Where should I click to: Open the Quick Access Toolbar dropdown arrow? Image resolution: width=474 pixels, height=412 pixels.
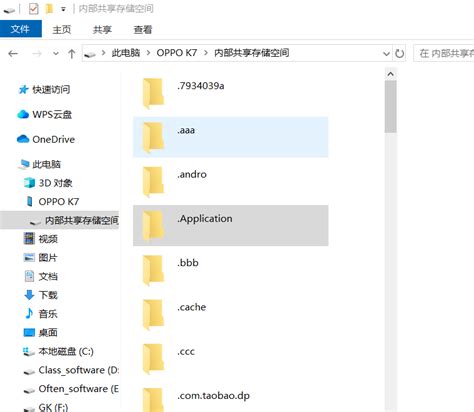(63, 9)
